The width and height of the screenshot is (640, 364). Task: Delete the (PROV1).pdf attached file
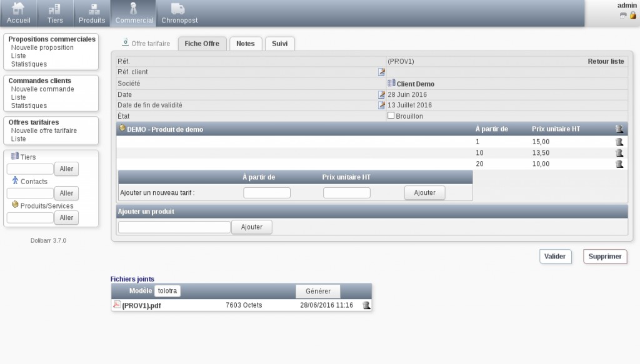point(366,305)
